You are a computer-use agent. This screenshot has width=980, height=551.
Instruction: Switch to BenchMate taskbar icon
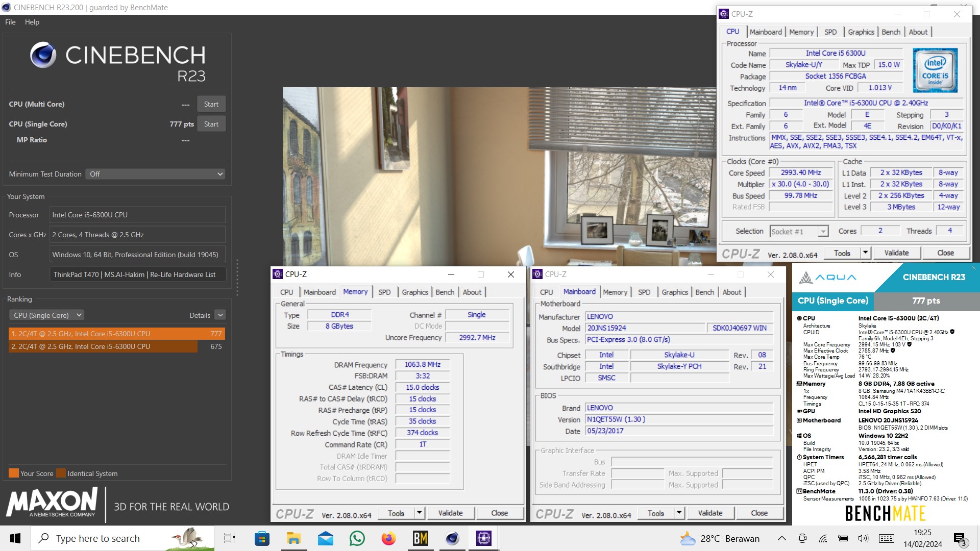(420, 538)
